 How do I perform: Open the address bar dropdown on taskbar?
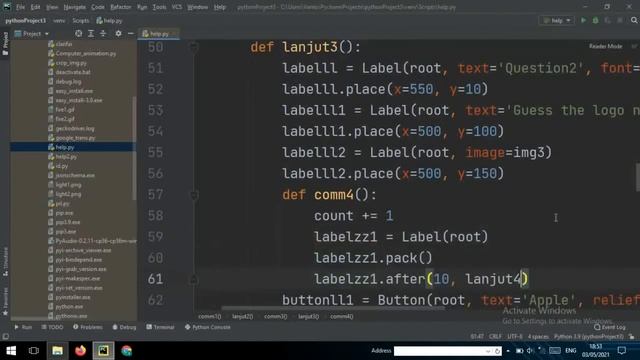[488, 351]
